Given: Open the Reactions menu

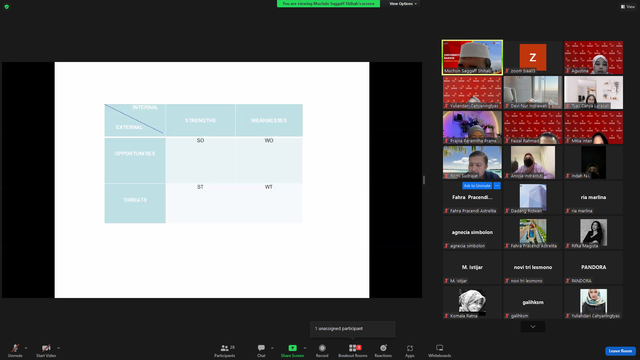Looking at the screenshot, I should 383,350.
